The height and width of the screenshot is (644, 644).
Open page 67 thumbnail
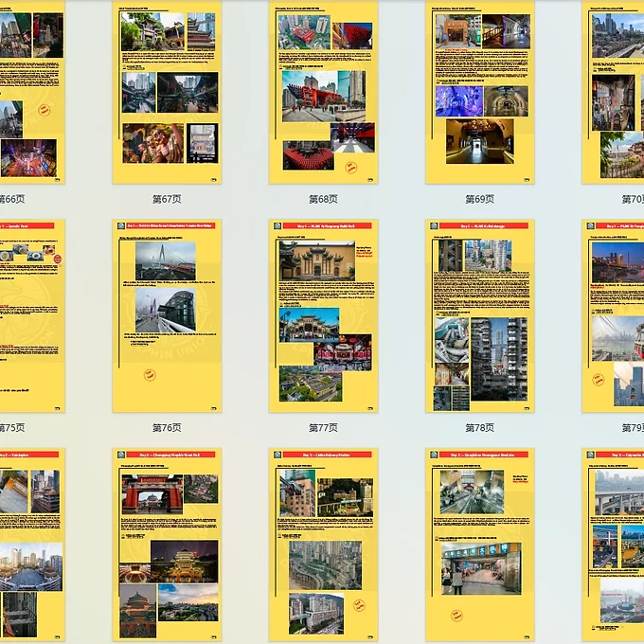coord(167,92)
